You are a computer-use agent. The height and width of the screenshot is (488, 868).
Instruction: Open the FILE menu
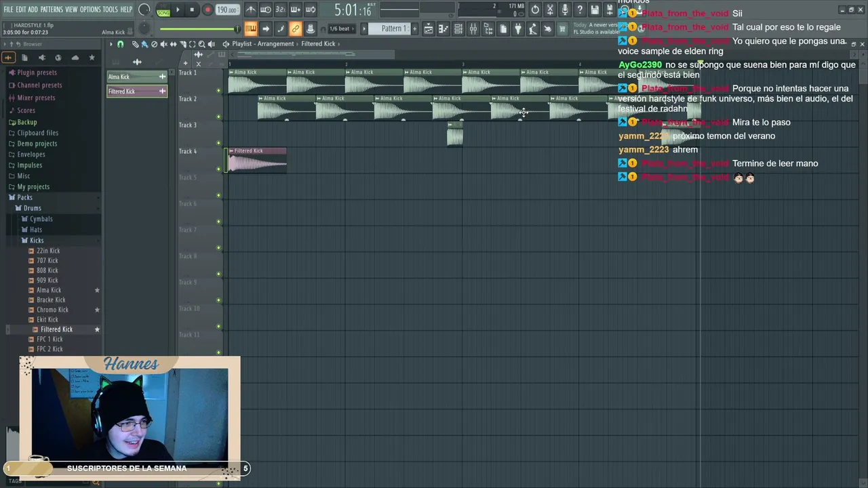(8, 9)
